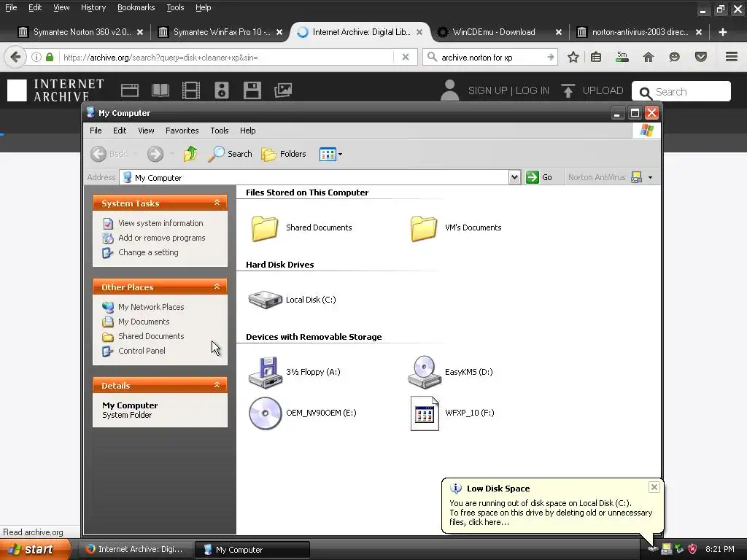Image resolution: width=747 pixels, height=560 pixels.
Task: Switch to Internet Archive taskbar button
Action: [135, 550]
